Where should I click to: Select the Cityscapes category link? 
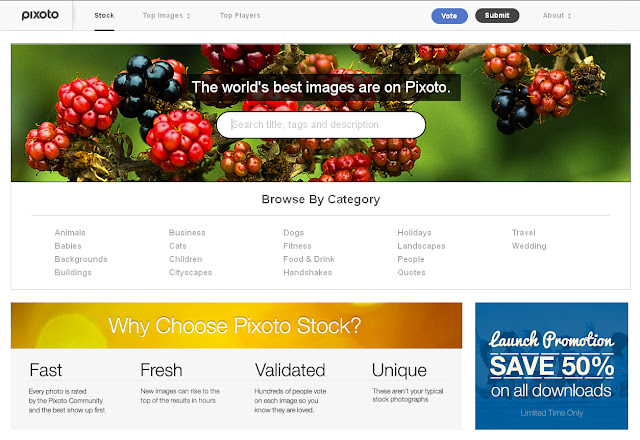click(x=190, y=272)
